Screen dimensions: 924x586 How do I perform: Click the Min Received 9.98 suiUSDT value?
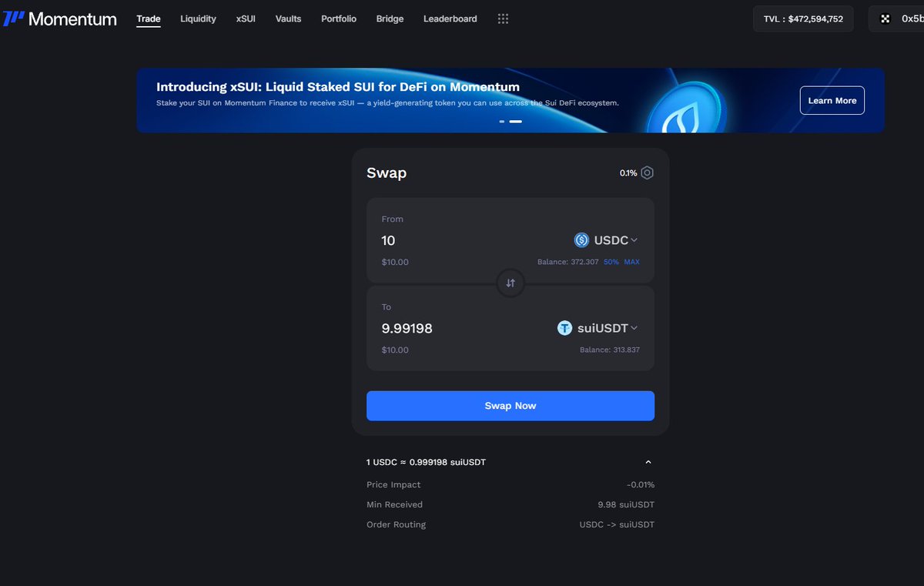click(626, 504)
